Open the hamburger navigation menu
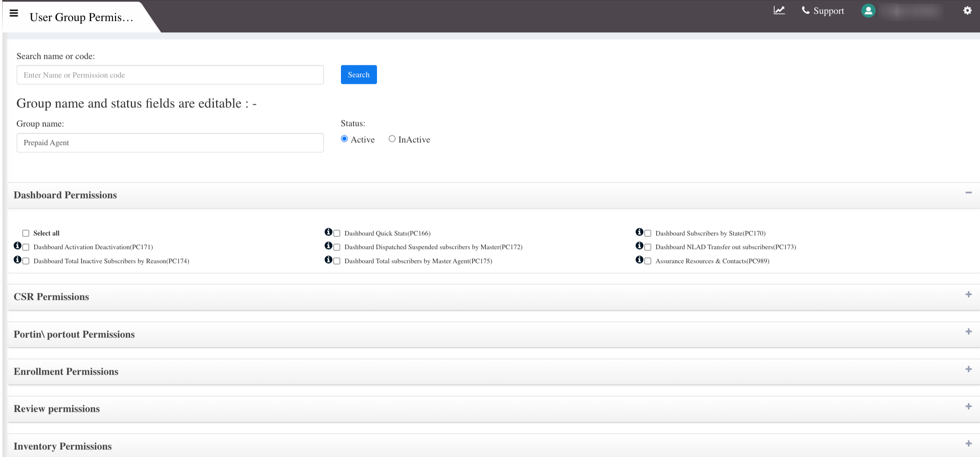This screenshot has height=457, width=980. pos(14,13)
